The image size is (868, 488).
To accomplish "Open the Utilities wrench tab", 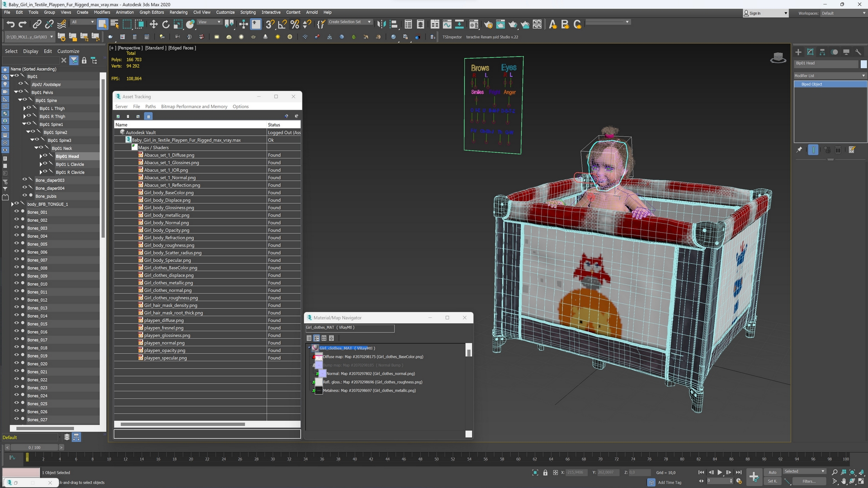I will coord(858,52).
